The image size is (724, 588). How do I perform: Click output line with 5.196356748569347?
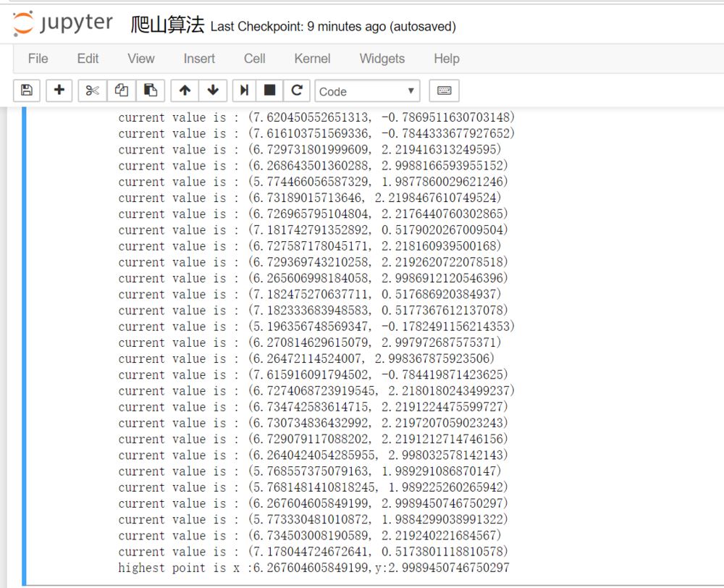[x=316, y=326]
